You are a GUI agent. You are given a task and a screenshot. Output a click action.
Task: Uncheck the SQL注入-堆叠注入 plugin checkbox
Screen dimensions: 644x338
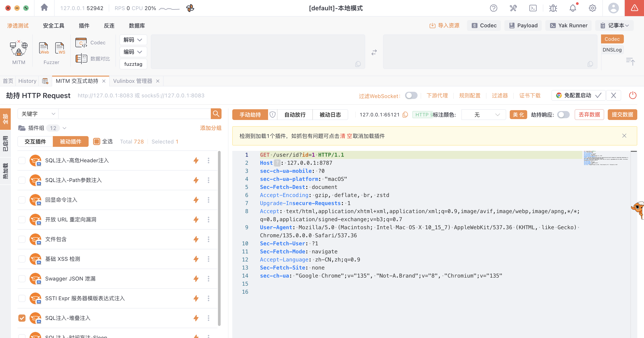click(22, 318)
